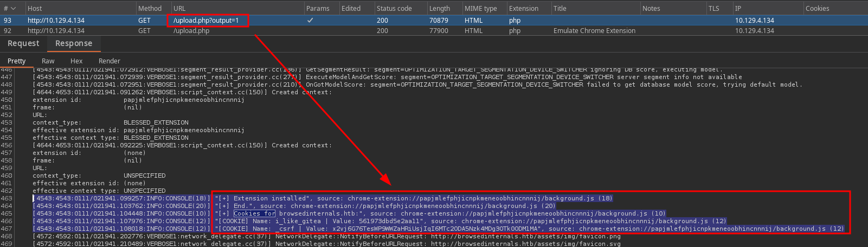Click the Title column header
Screen dimensions: 868x247
pyautogui.click(x=560, y=8)
